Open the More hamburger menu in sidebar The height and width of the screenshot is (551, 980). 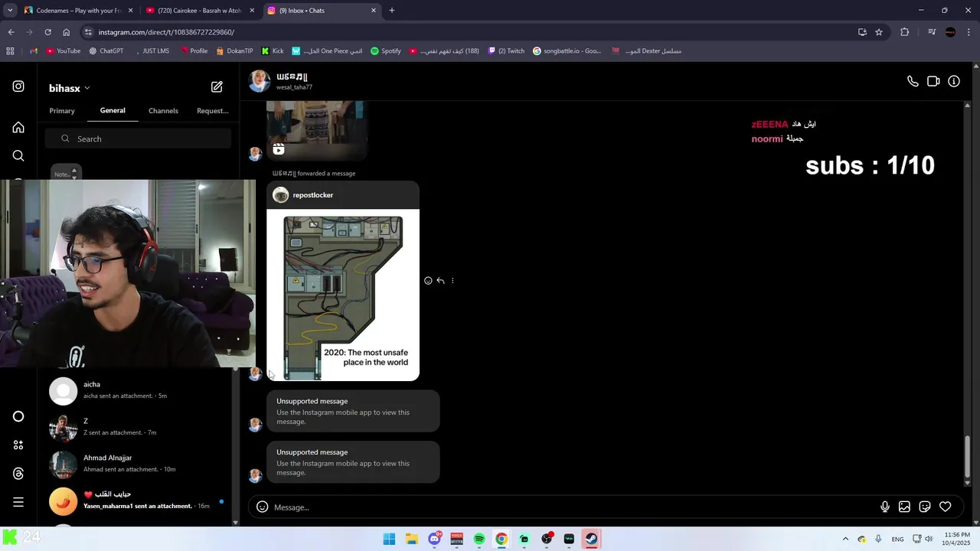[18, 502]
